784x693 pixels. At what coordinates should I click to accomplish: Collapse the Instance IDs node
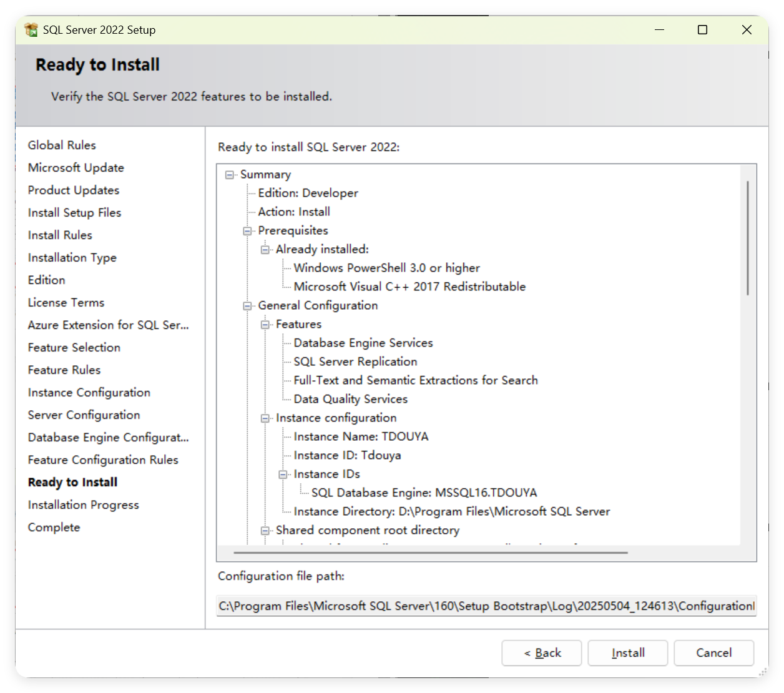click(283, 474)
